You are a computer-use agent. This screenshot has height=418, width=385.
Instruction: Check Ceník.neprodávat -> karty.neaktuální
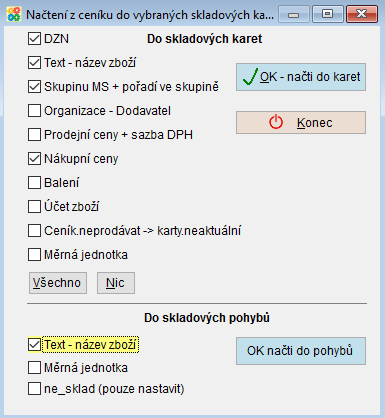(x=34, y=231)
